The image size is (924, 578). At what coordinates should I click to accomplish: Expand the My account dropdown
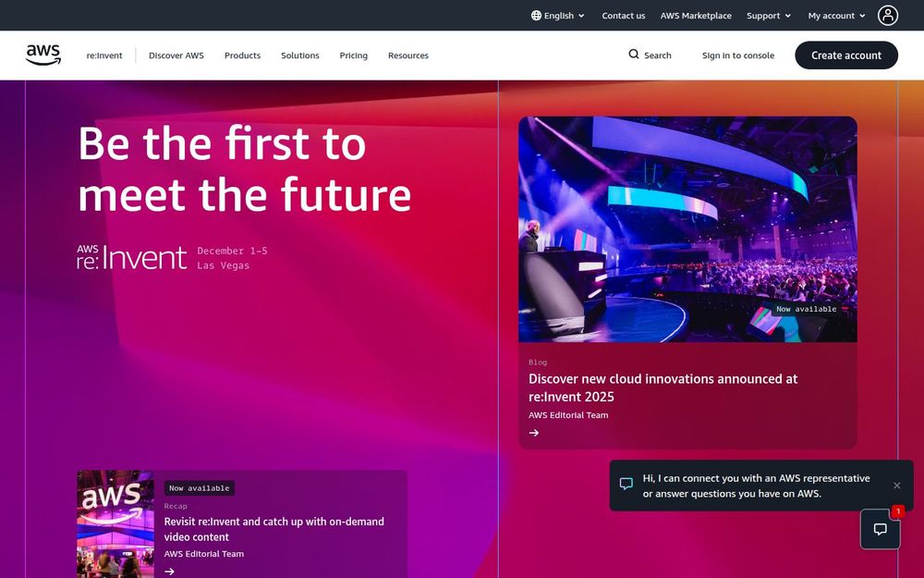click(x=834, y=16)
